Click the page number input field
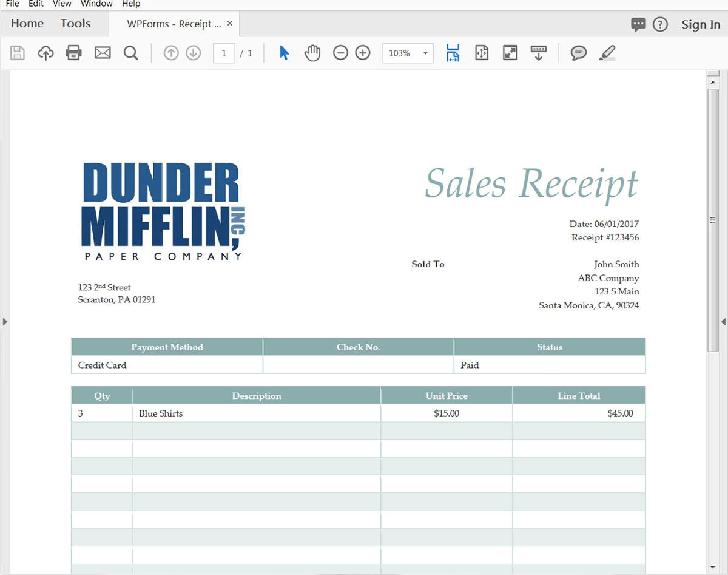The width and height of the screenshot is (728, 575). (224, 53)
